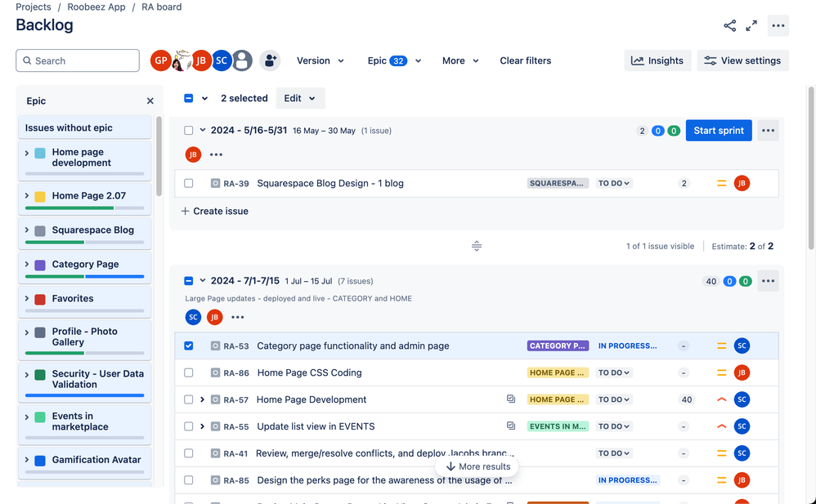Collapse the 2024 - 5/16-5/31 sprint
816x504 pixels.
tap(203, 130)
